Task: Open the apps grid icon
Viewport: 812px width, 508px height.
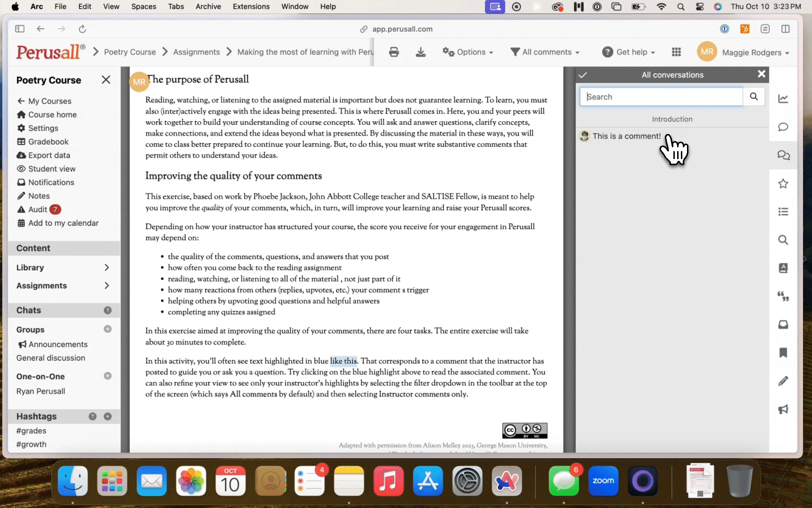Action: (x=676, y=52)
